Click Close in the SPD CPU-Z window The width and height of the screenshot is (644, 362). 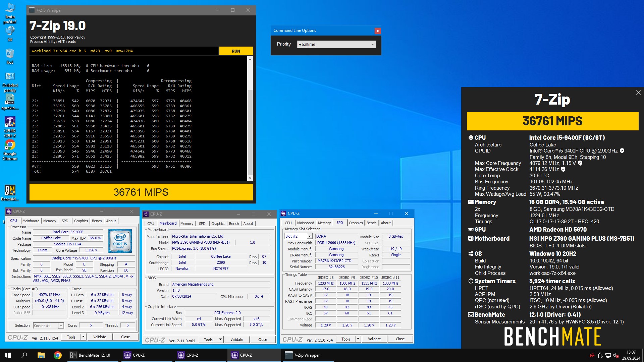pos(400,339)
